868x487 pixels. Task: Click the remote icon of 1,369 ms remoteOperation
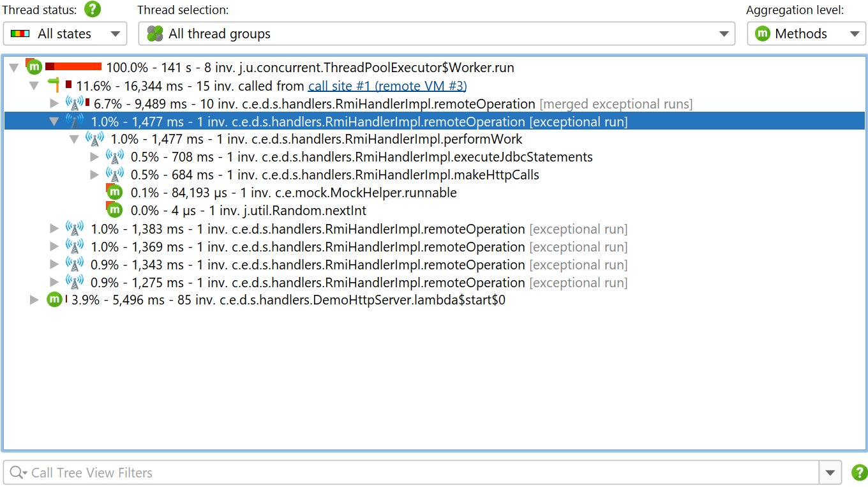pyautogui.click(x=75, y=246)
